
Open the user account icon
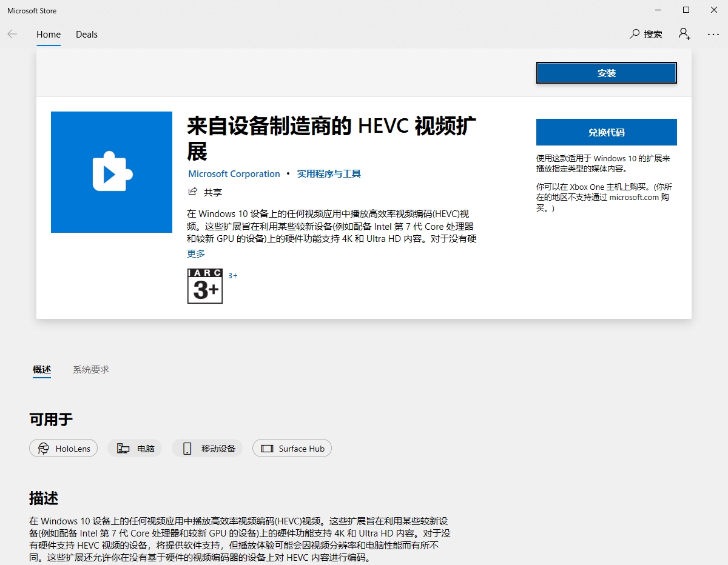684,34
